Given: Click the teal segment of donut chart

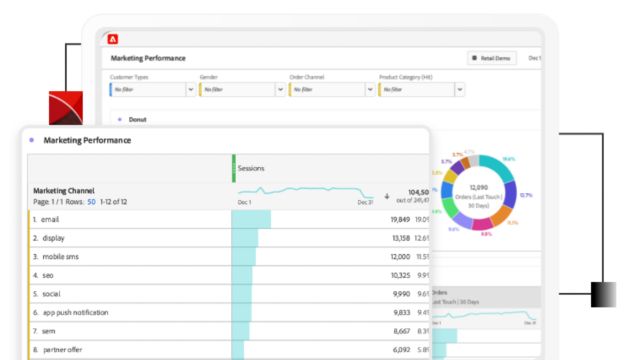Looking at the screenshot, I should [497, 165].
